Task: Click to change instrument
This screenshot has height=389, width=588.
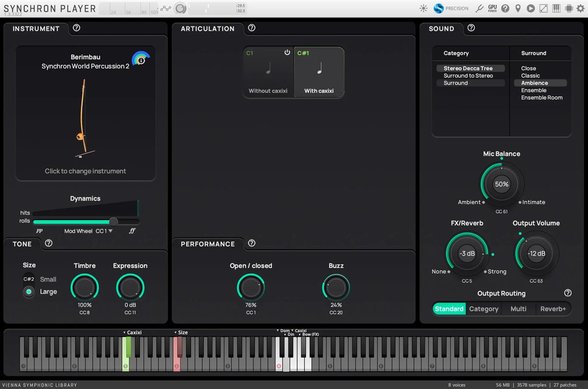Action: pos(85,171)
